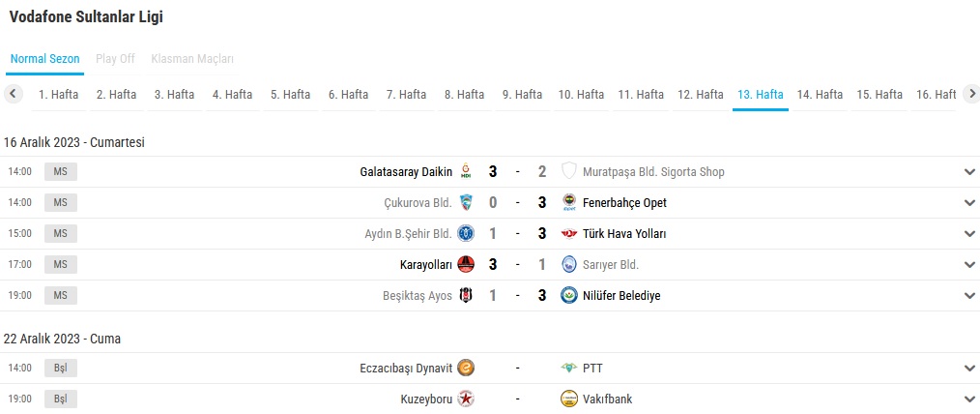980x414 pixels.
Task: Click the Karayolları team logo
Action: click(x=466, y=265)
